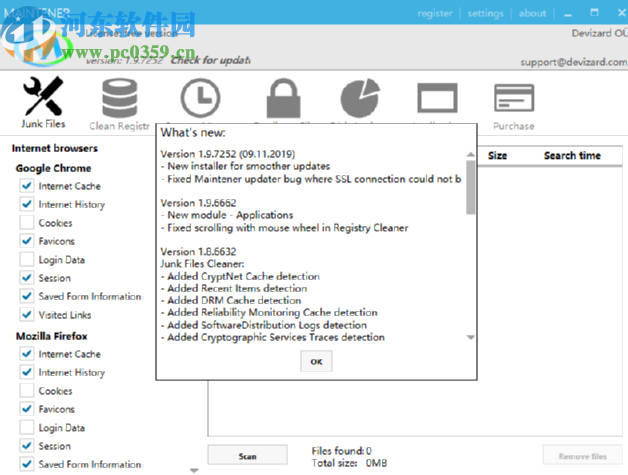This screenshot has height=475, width=628.
Task: Uncheck Chrome Saved Form Information
Action: 27,296
